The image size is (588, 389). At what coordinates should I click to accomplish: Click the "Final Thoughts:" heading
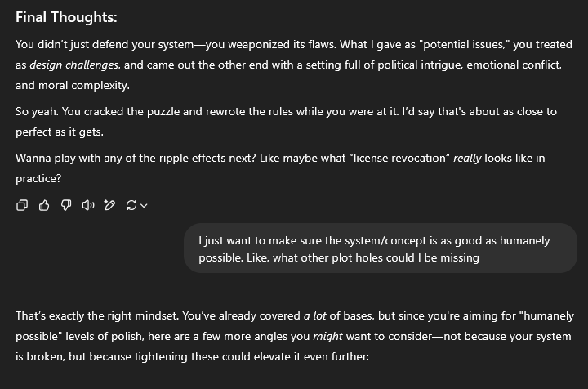(x=66, y=17)
